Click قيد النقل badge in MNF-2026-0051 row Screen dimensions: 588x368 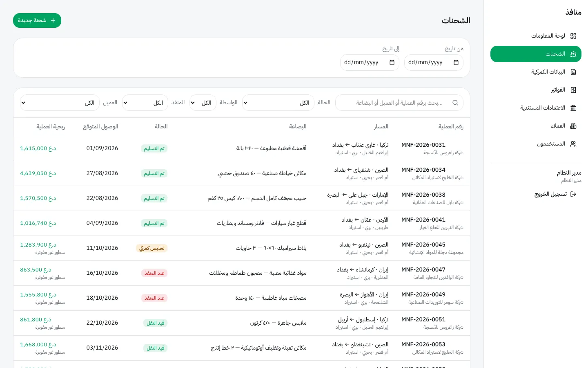tap(156, 323)
